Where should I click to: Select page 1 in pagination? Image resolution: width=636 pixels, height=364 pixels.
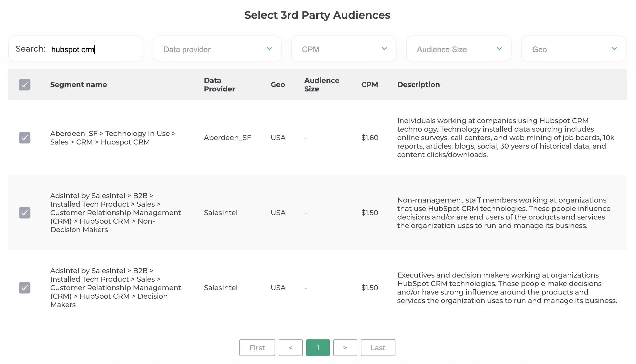(318, 348)
